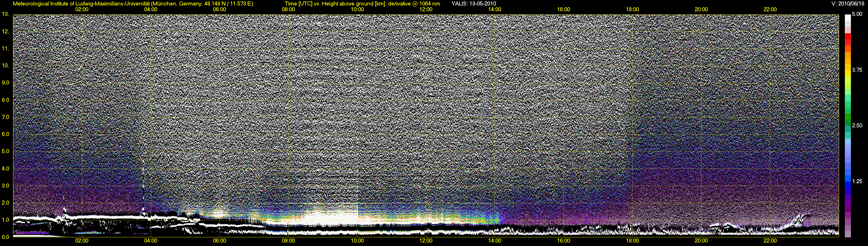The width and height of the screenshot is (868, 246).
Task: Click the '6.0' height axis label
Action: tap(5, 134)
